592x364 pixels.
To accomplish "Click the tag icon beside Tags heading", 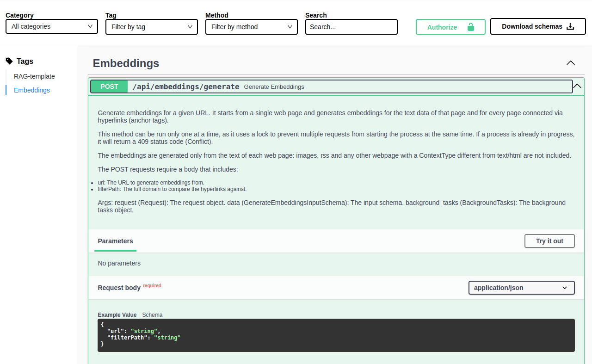I will [9, 61].
